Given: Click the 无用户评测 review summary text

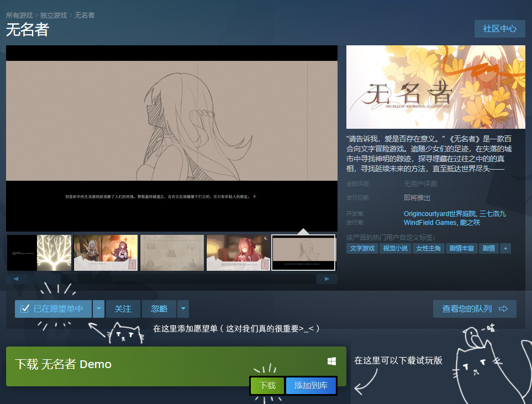Looking at the screenshot, I should [x=420, y=184].
